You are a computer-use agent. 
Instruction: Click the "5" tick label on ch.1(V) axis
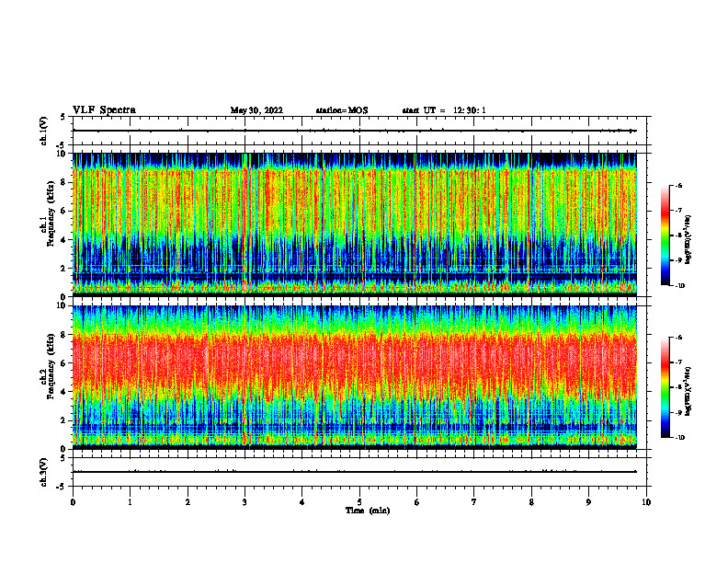coord(63,117)
